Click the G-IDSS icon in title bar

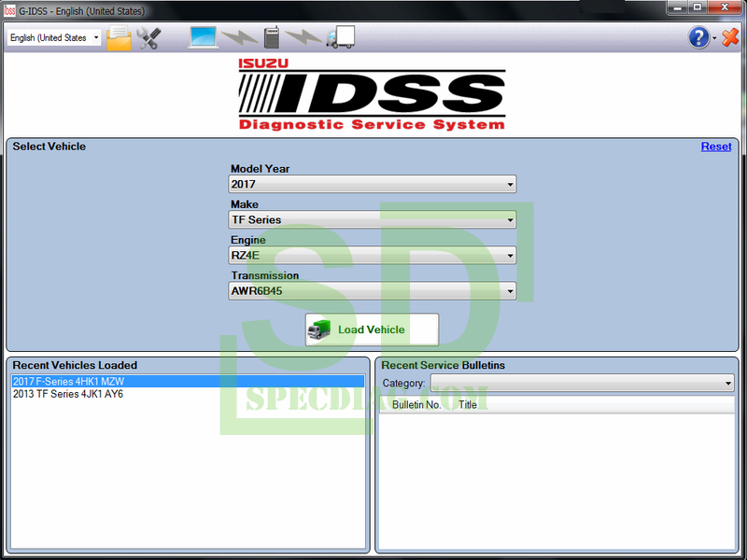(9, 7)
